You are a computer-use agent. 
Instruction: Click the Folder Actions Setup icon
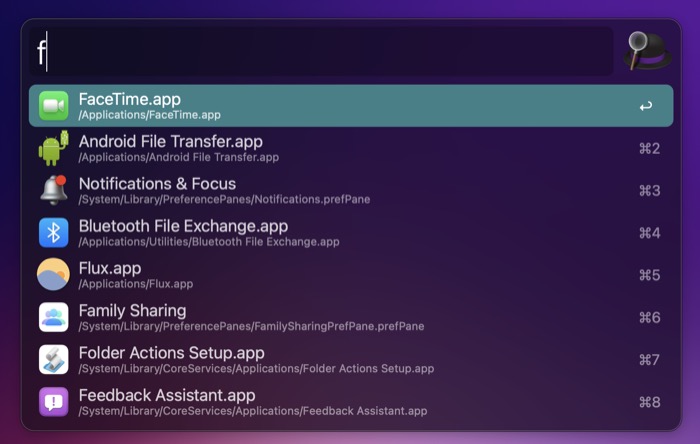click(54, 359)
